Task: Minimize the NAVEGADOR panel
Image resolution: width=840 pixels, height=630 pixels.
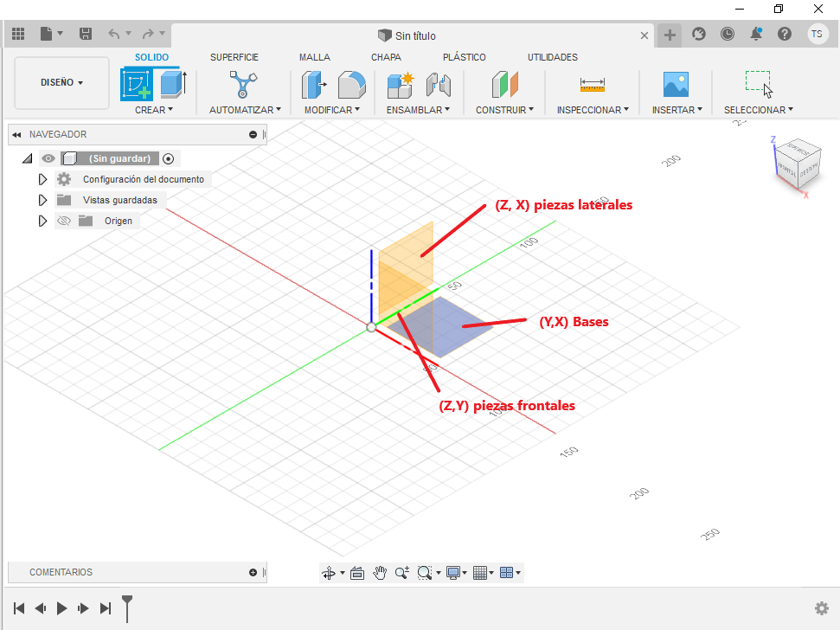Action: point(253,134)
